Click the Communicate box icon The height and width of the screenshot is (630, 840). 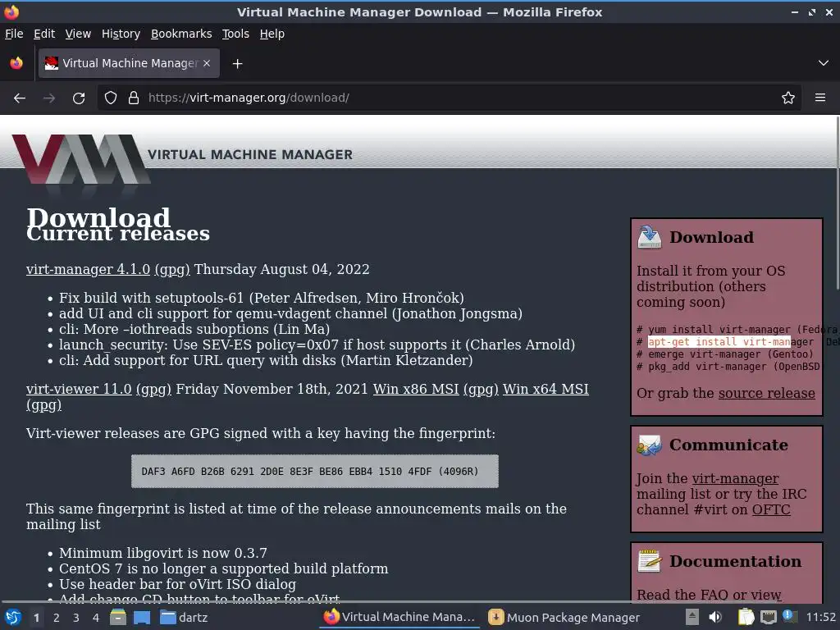coord(650,445)
